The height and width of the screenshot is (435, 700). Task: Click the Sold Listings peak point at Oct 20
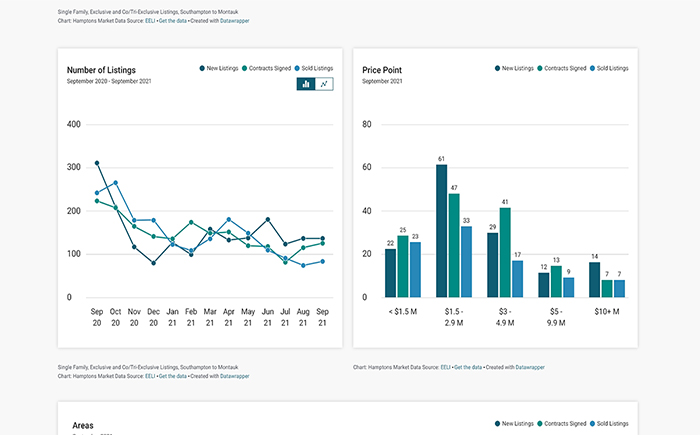pos(116,182)
